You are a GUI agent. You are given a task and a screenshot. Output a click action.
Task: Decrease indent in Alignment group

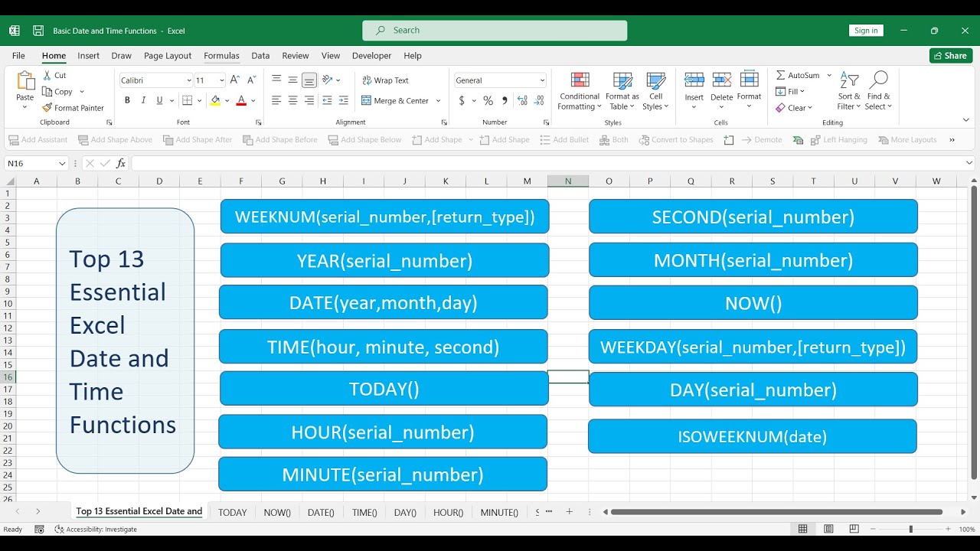tap(328, 100)
